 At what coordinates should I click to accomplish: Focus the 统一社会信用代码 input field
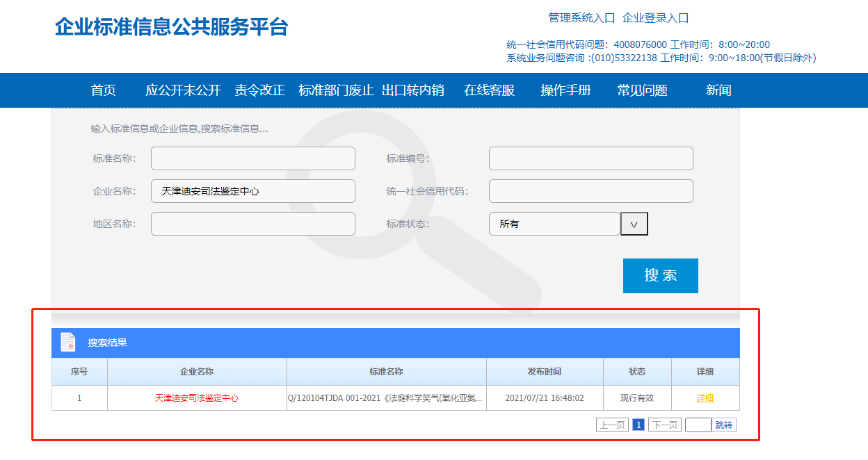[x=591, y=191]
